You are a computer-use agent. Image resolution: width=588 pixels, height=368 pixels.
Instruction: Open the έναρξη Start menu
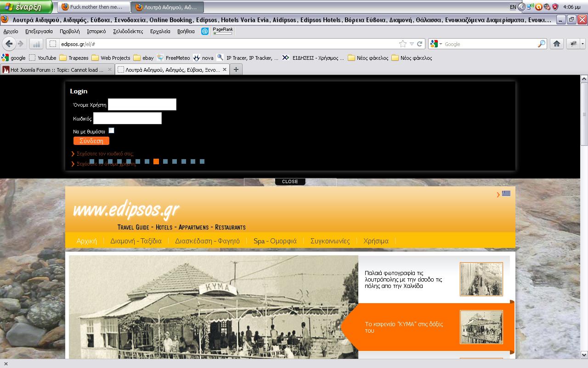(x=26, y=6)
